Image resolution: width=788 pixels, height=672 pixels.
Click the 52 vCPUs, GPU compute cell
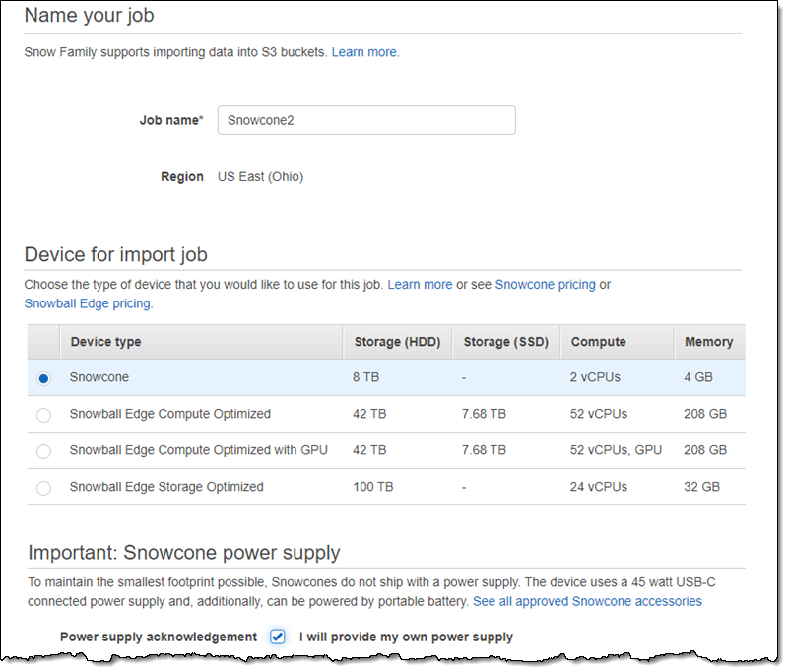click(x=617, y=450)
